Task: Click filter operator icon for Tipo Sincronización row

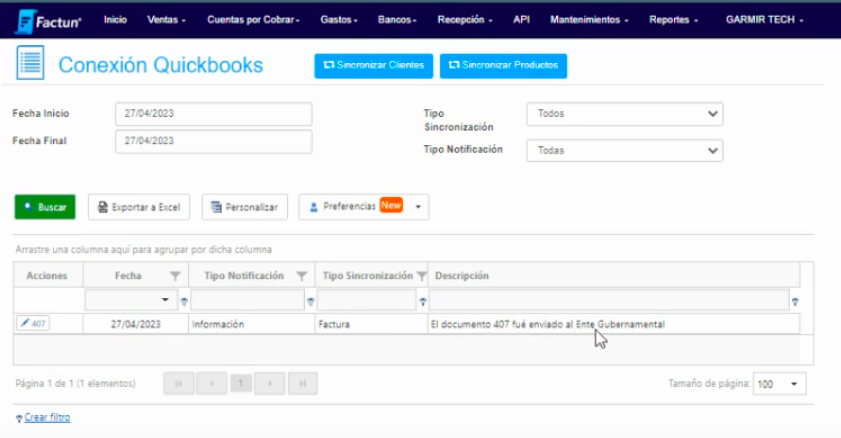Action: (423, 302)
